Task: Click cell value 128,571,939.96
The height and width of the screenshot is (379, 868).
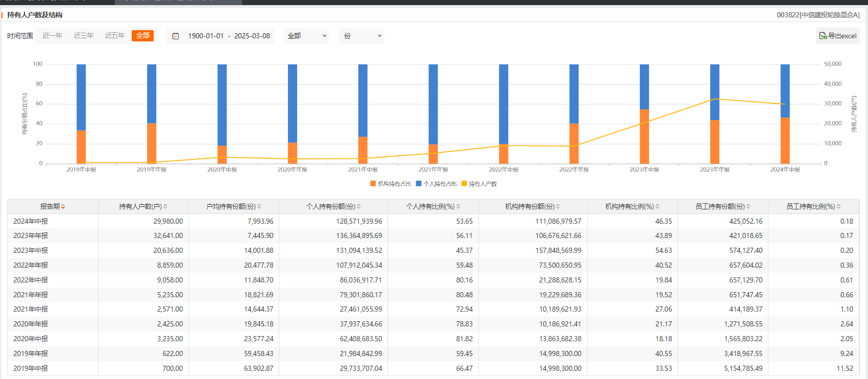Action: tap(359, 221)
